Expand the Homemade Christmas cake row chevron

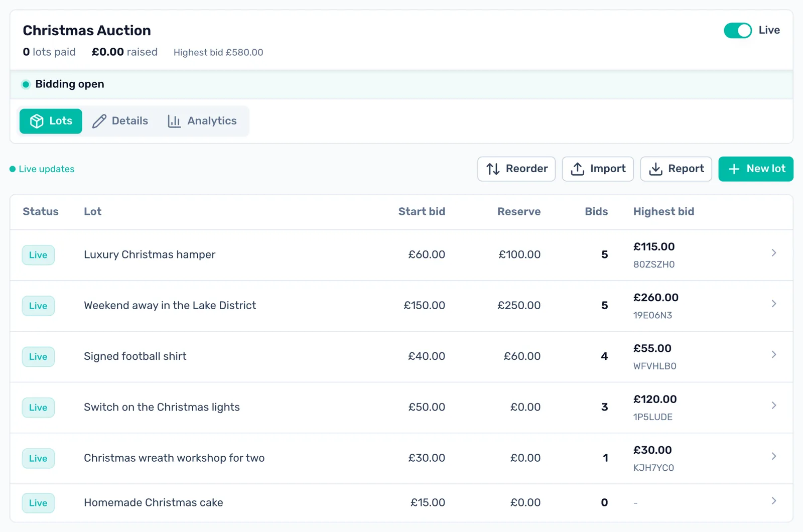pyautogui.click(x=774, y=501)
